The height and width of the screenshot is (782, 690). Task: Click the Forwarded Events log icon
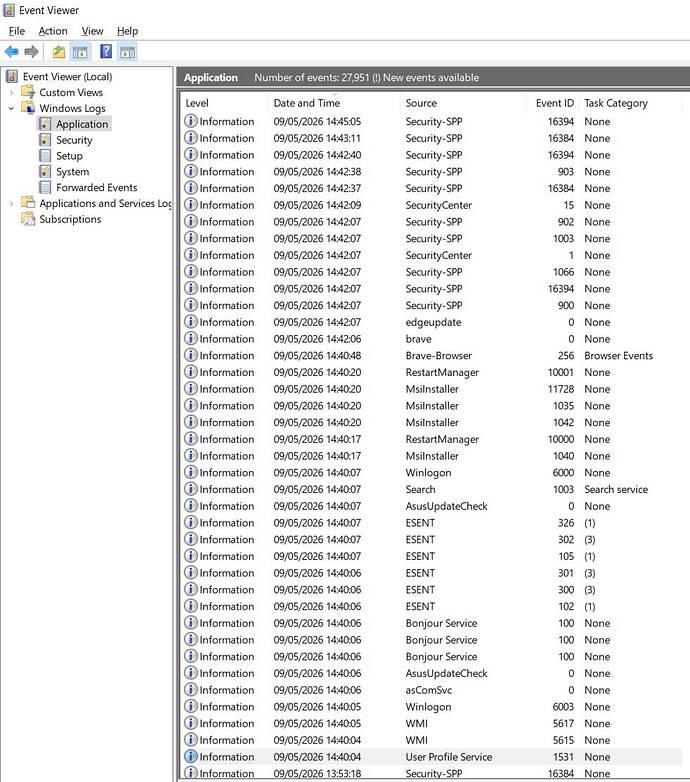tap(45, 188)
